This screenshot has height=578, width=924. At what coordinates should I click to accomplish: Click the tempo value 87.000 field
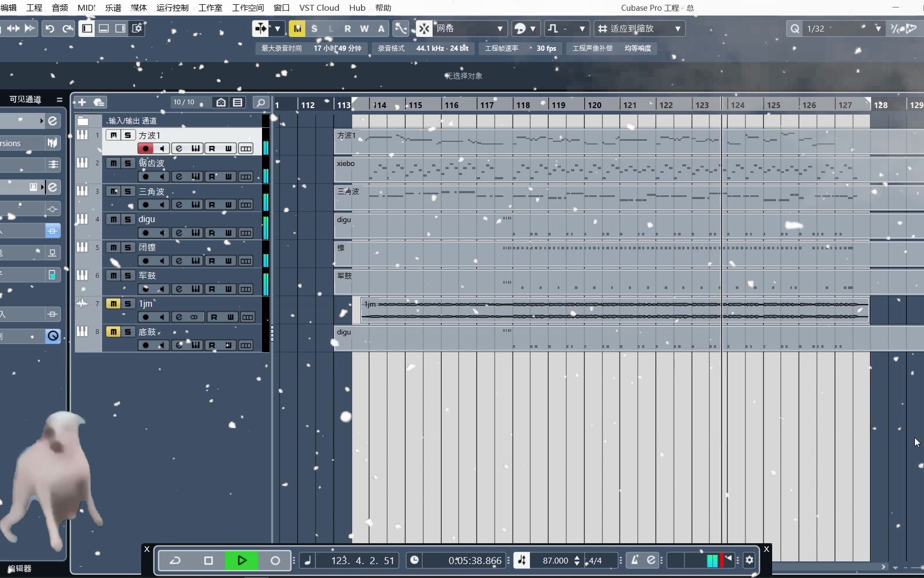[555, 560]
